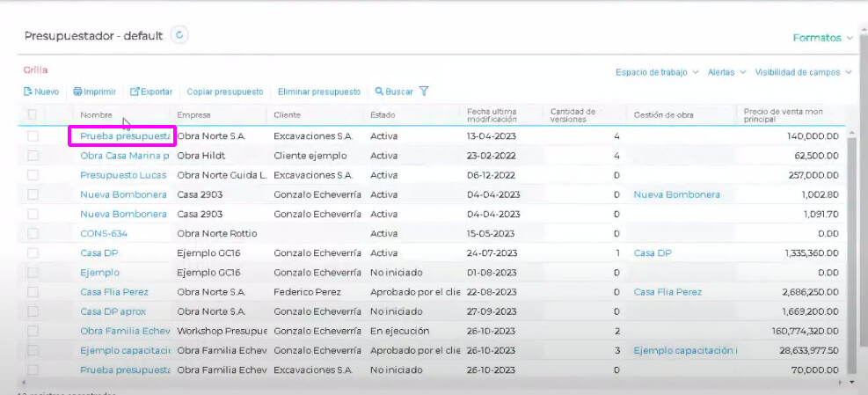868x395 pixels.
Task: Sort by the Estado column header
Action: [383, 115]
